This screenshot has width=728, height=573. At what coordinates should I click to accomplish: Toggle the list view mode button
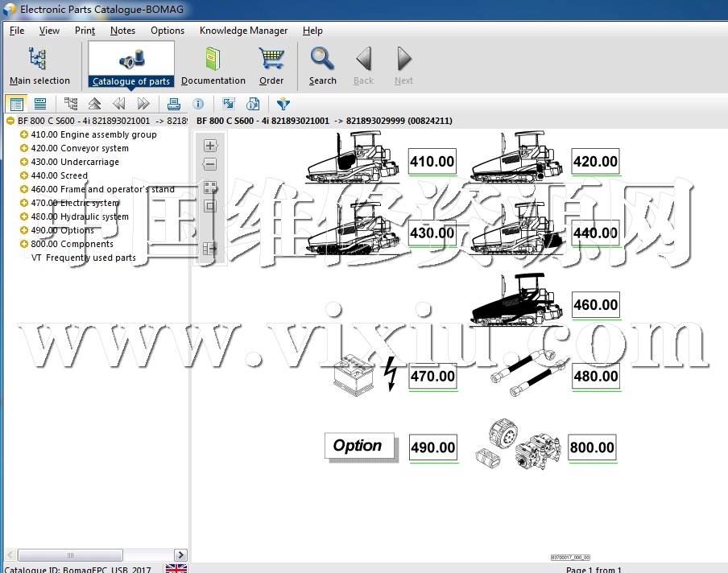click(39, 104)
